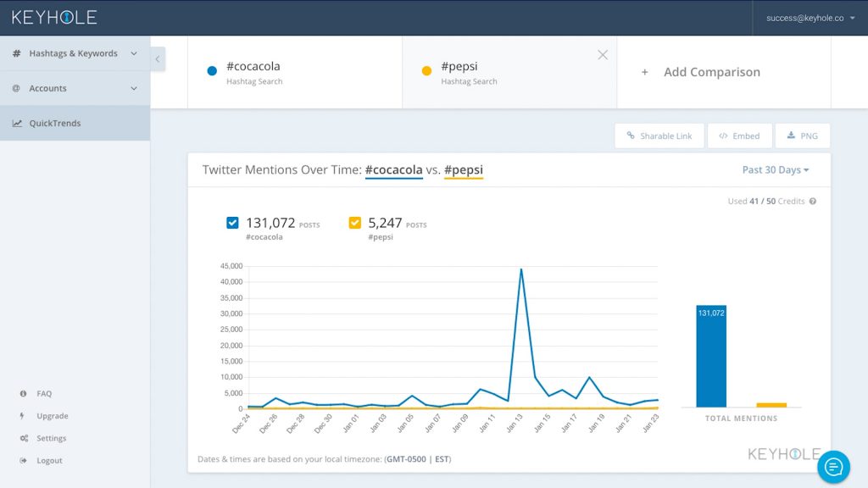Open the Upgrade link
868x488 pixels.
point(53,416)
